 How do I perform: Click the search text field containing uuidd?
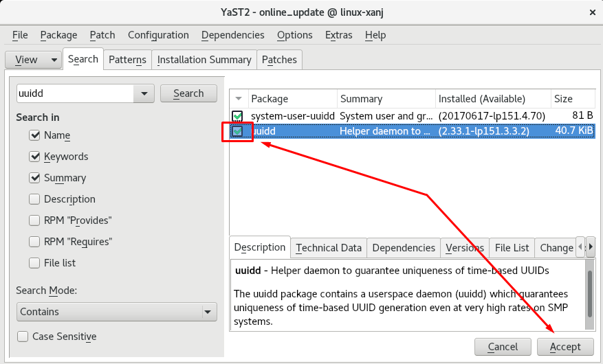click(x=76, y=93)
